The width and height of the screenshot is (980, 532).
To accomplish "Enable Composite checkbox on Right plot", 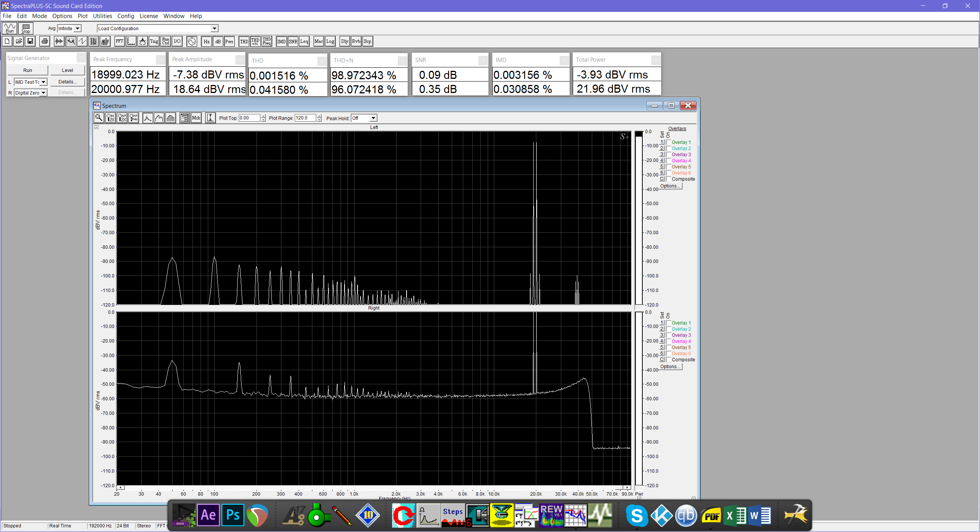I will click(668, 359).
